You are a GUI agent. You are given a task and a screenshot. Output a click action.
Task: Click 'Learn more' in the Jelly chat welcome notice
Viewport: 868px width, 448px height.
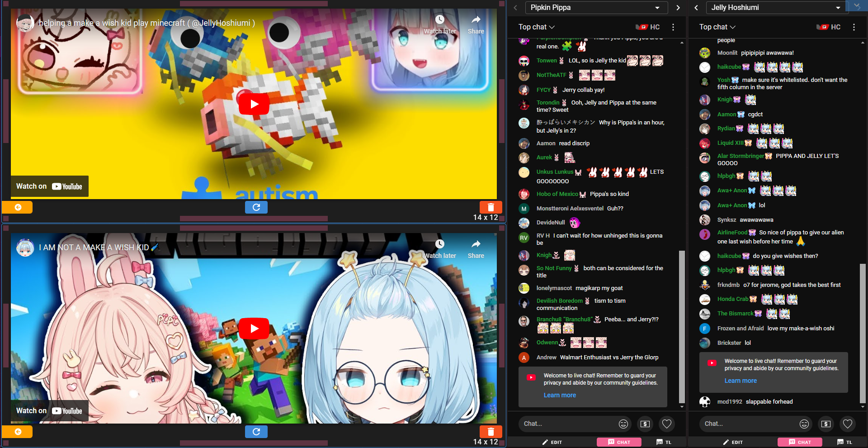[741, 381]
